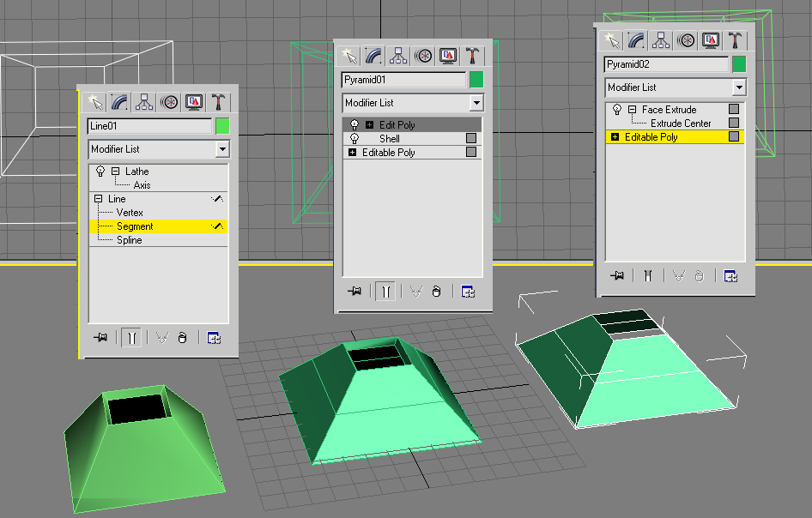Click Configure Modifier Sets in Line01 panel

point(214,338)
